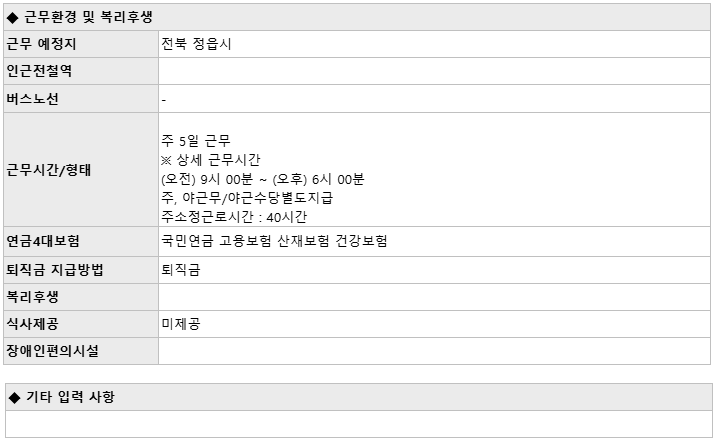The height and width of the screenshot is (444, 718).
Task: Click the 버스노선 dash value cell
Action: [x=434, y=98]
